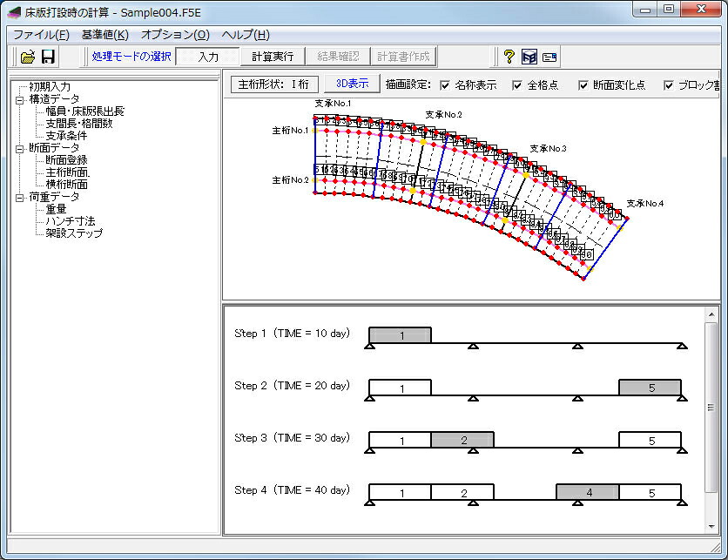Click the vertical scrollbar thumb in step panel
The height and width of the screenshot is (560, 728).
(711, 408)
